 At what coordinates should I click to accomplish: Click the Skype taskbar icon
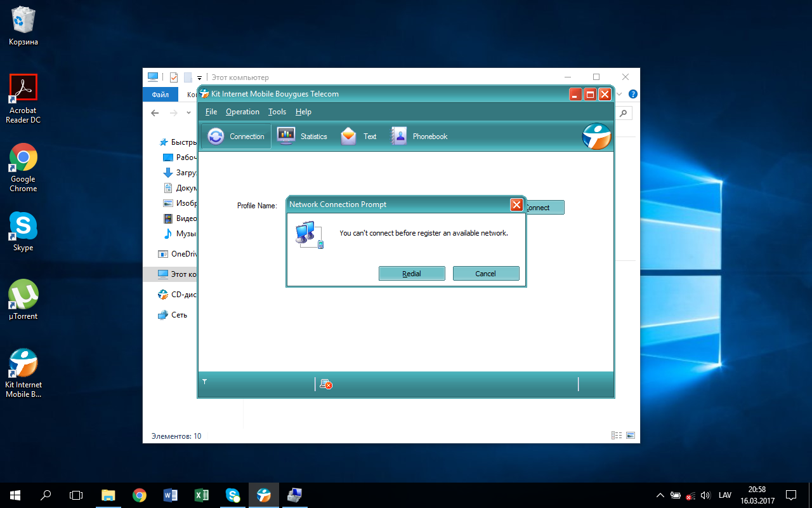233,495
